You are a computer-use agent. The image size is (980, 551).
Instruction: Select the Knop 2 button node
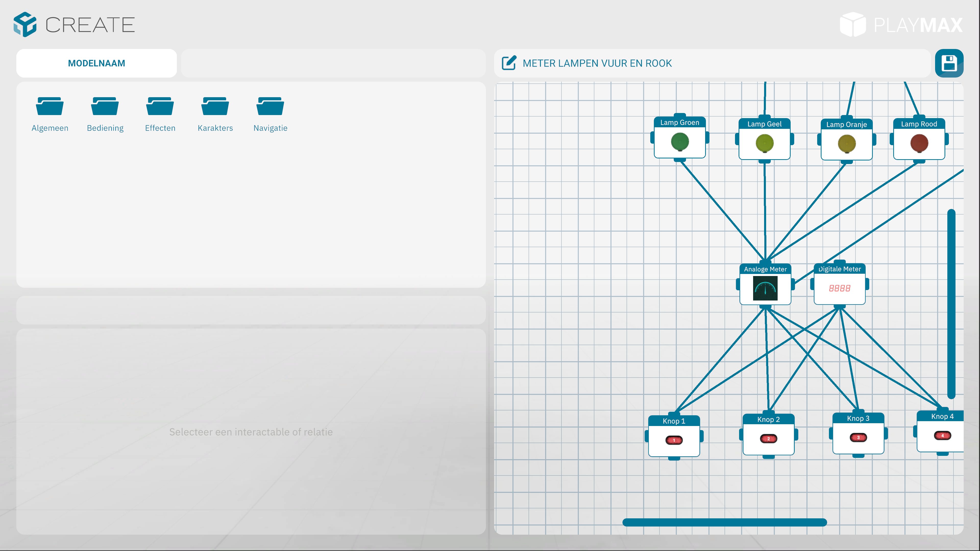pyautogui.click(x=768, y=439)
